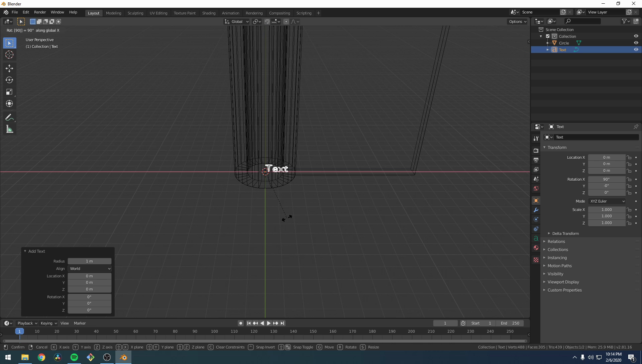
Task: Open the Render menu
Action: tap(40, 12)
